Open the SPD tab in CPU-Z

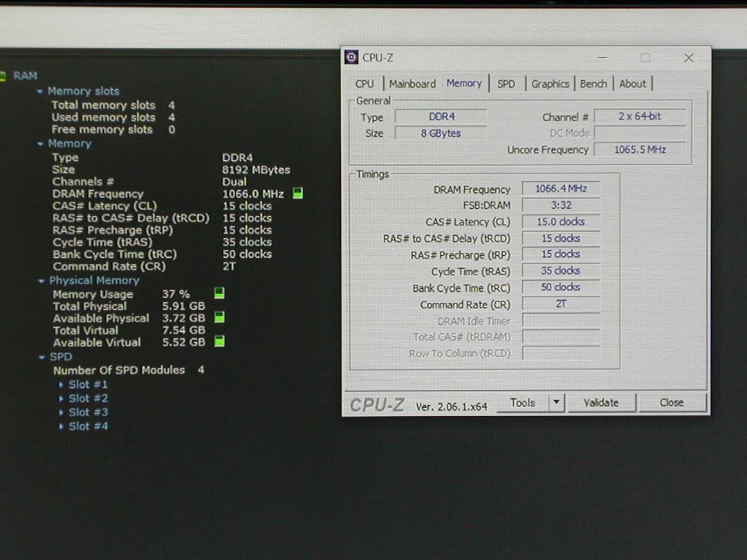[506, 84]
